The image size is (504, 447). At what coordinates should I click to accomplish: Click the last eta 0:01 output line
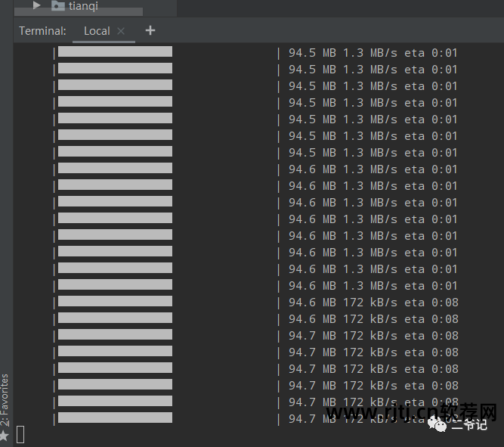click(x=373, y=286)
